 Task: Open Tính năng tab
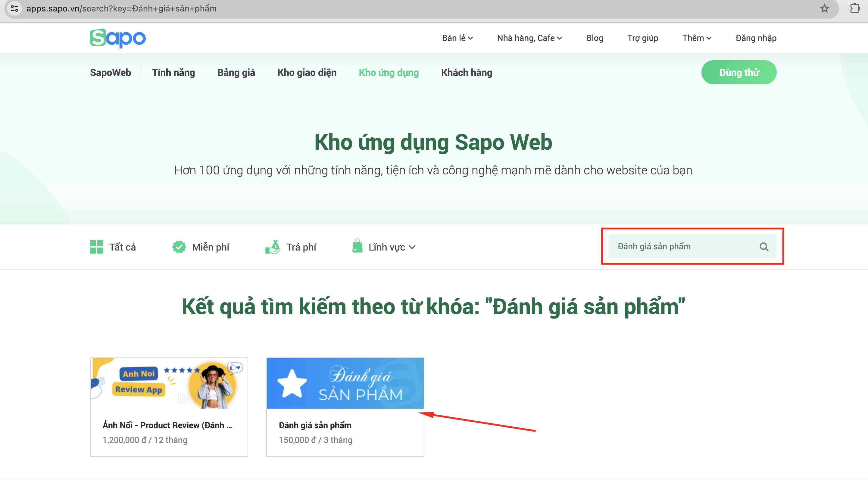[x=173, y=72]
